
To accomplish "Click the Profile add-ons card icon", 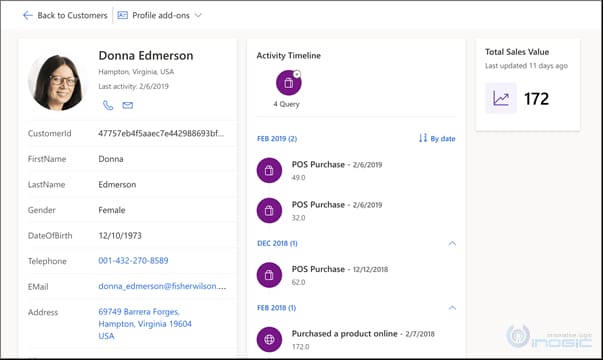I will click(x=123, y=15).
